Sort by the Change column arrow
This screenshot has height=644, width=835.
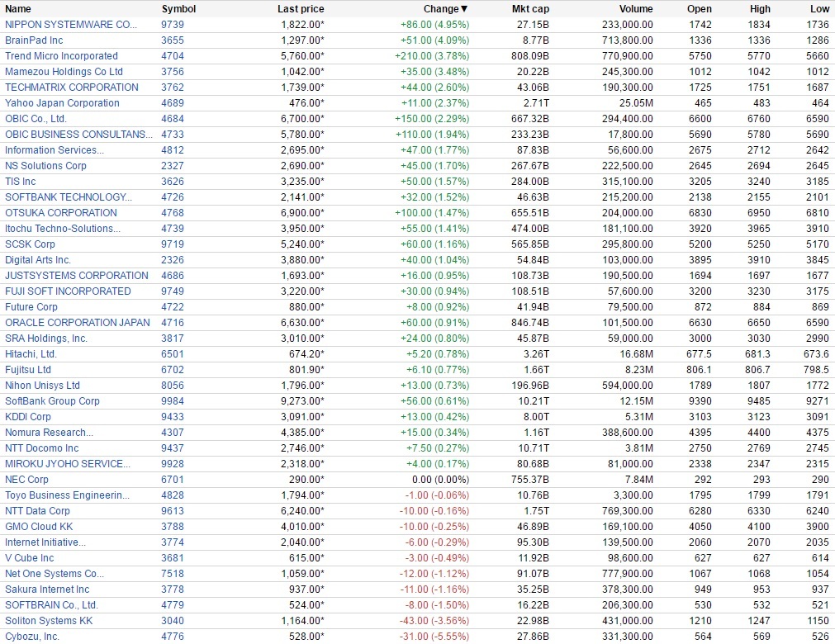pyautogui.click(x=464, y=9)
